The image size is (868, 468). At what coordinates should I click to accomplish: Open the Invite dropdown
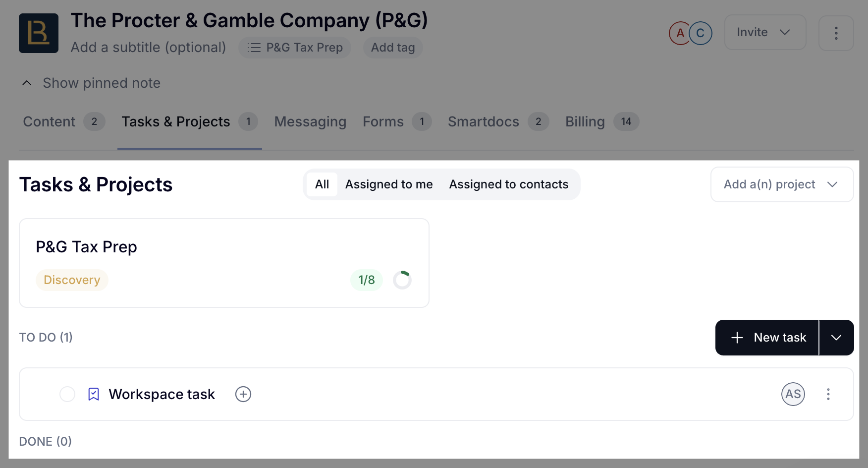tap(765, 32)
